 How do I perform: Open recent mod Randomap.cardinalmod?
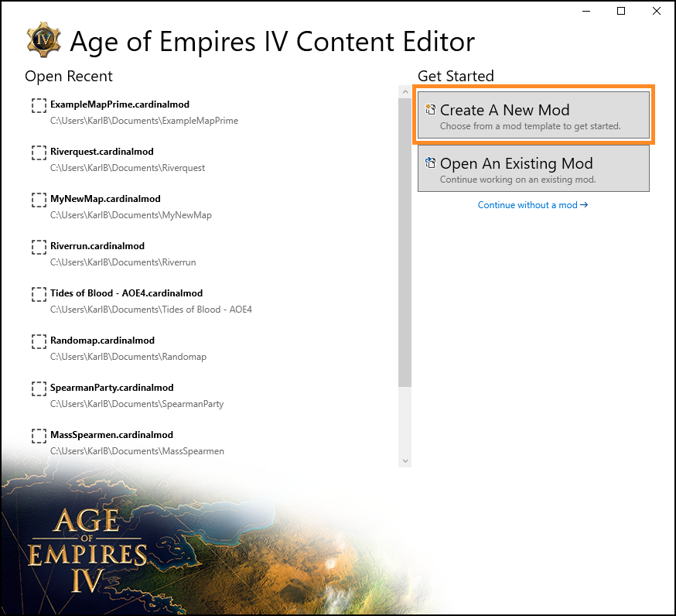(x=102, y=341)
